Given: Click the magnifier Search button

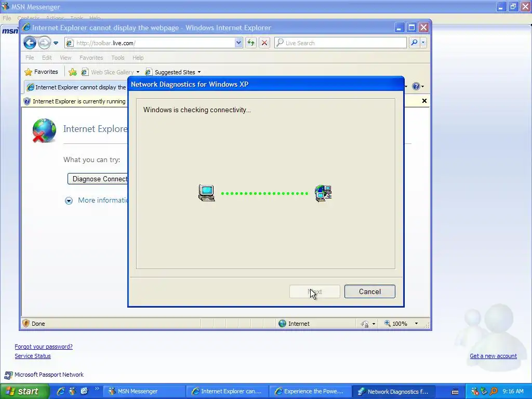Looking at the screenshot, I should click(414, 43).
